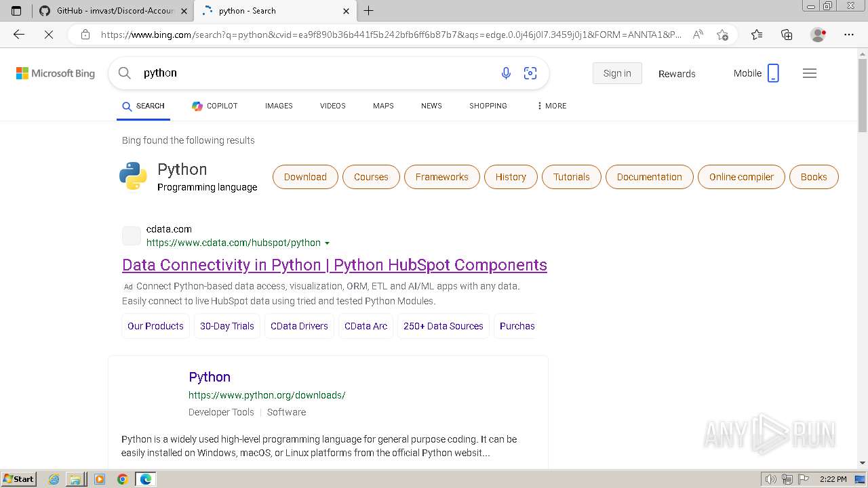Click the taskbar clock 2:22 PM

(x=833, y=479)
